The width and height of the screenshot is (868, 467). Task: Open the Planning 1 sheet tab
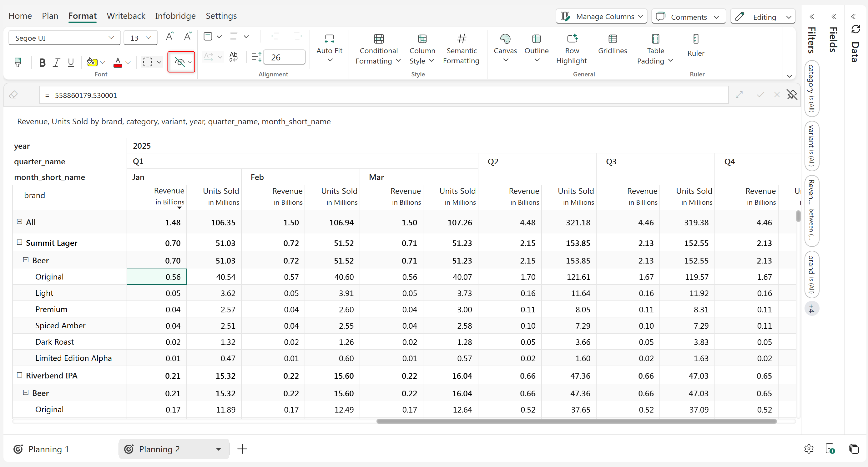click(x=48, y=449)
